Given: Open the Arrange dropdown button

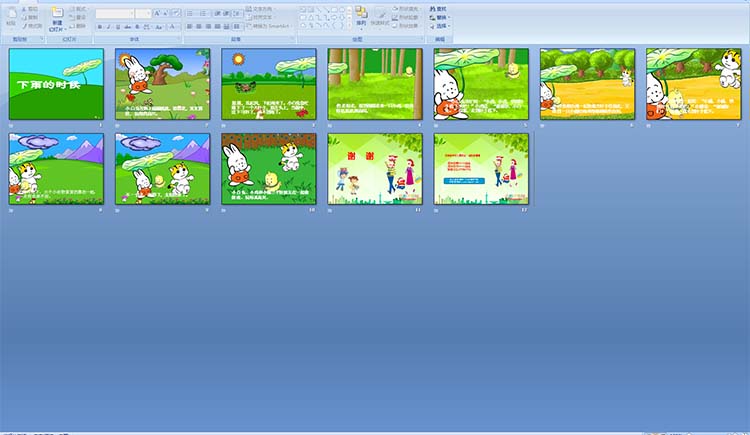Looking at the screenshot, I should tap(362, 16).
